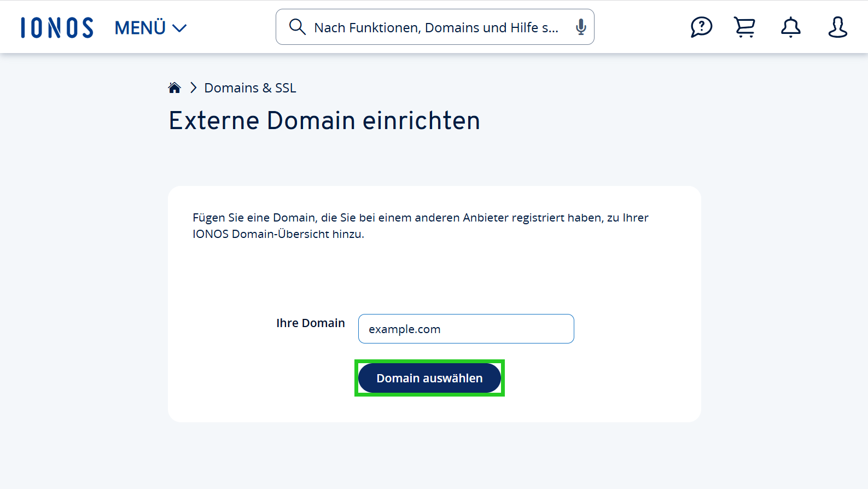Select the heading Externe Domain einrichten
The height and width of the screenshot is (489, 868).
[x=324, y=120]
